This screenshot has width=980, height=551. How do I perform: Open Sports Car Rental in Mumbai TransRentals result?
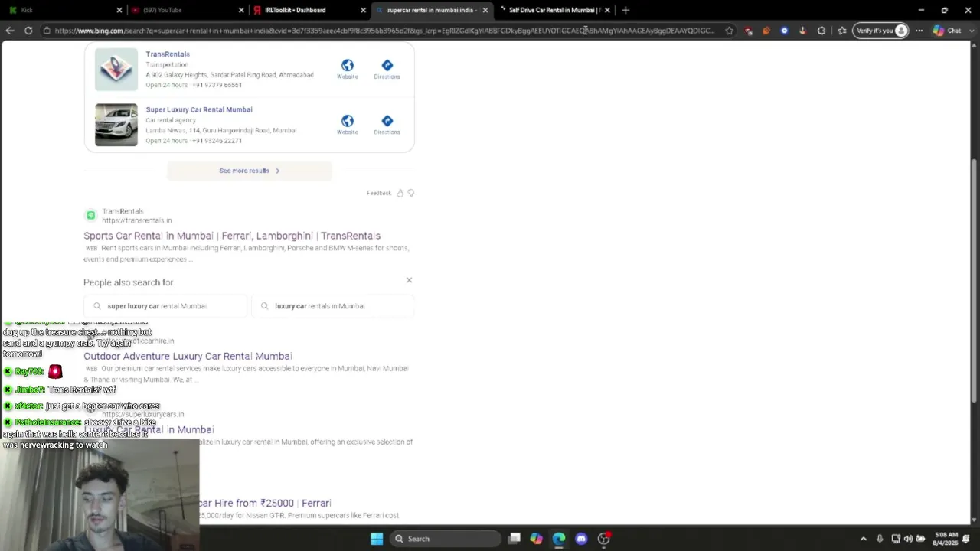click(232, 236)
